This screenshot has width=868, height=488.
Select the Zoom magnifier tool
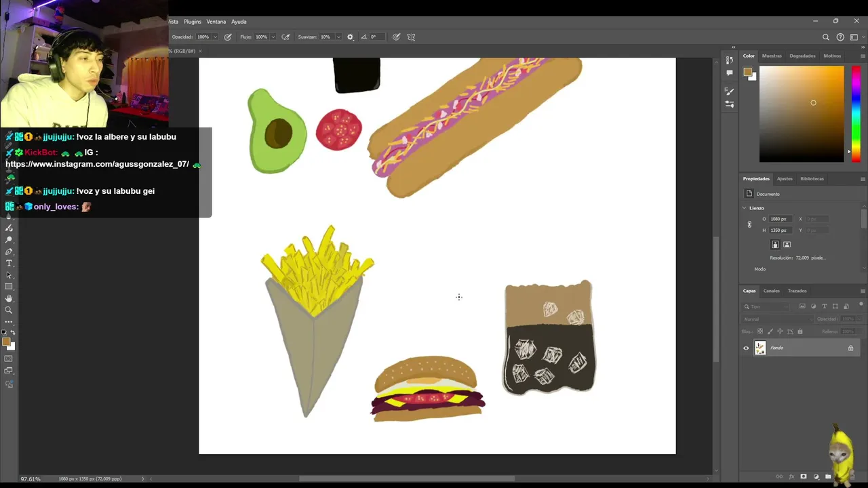[x=9, y=310]
